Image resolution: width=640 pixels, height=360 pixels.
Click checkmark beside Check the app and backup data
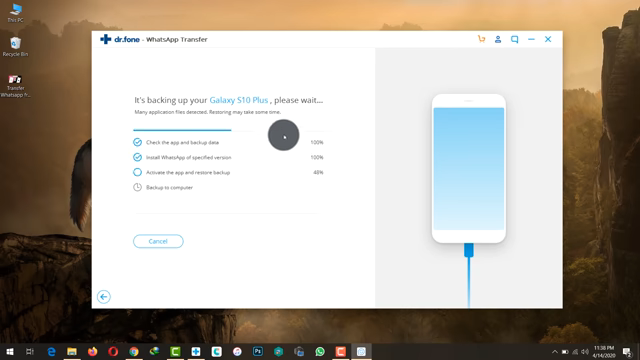tap(138, 142)
